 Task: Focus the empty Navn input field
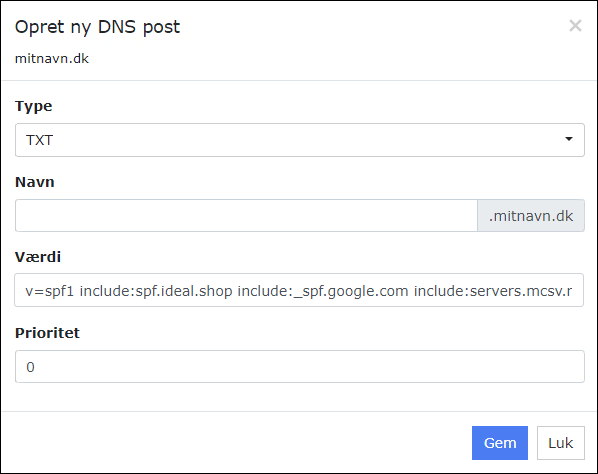pos(246,215)
